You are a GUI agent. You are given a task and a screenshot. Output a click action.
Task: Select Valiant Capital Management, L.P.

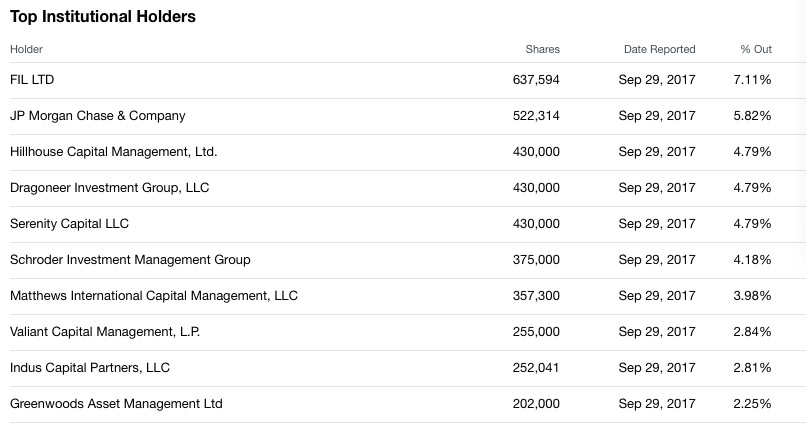click(x=105, y=332)
